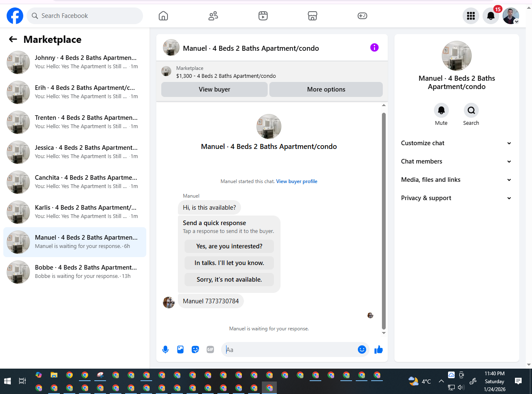The height and width of the screenshot is (394, 532).
Task: Send the 'Yes, are you interested?' quick response
Action: [x=229, y=246]
